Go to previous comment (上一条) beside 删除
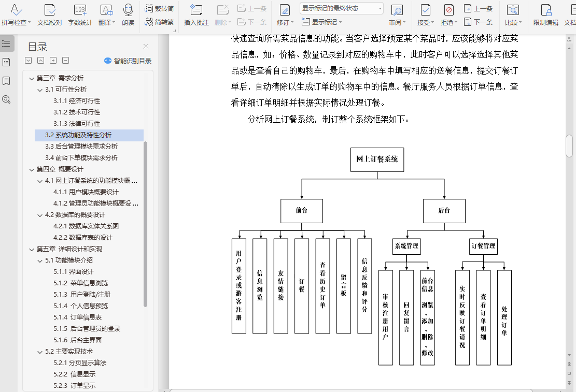The image size is (576, 392). coord(252,8)
